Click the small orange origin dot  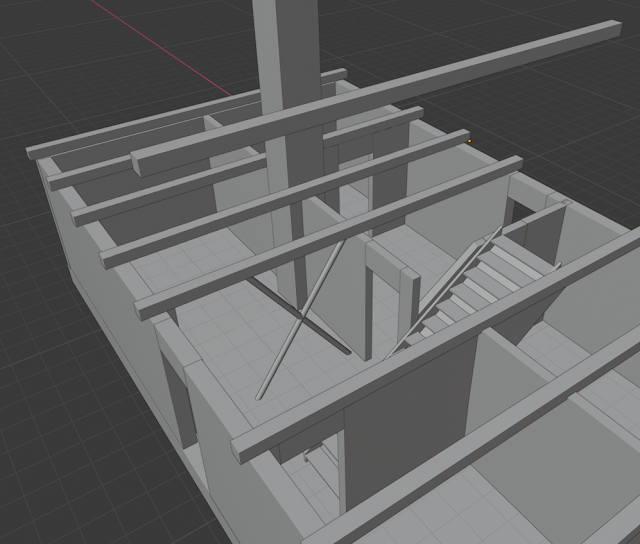[x=469, y=141]
